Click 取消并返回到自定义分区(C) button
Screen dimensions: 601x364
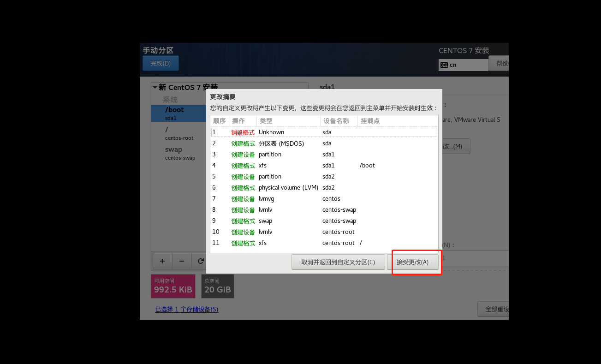pos(338,262)
